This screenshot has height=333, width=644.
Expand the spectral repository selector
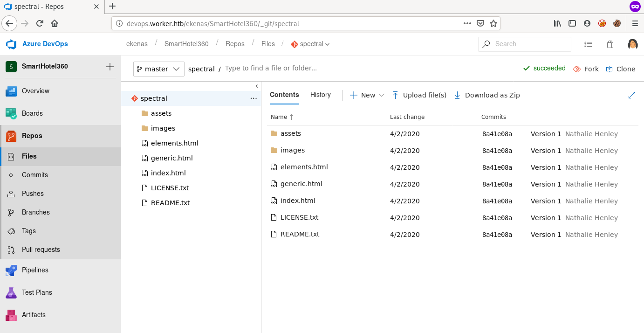pos(311,44)
